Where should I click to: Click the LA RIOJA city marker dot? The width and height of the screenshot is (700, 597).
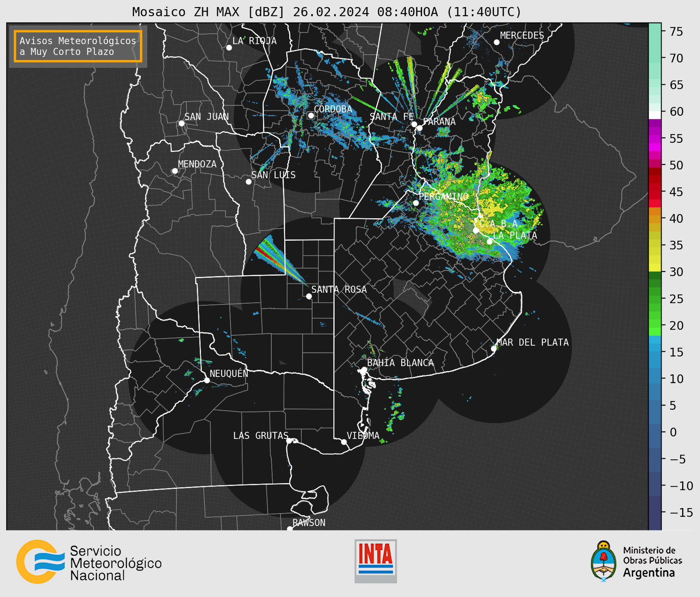click(x=229, y=48)
